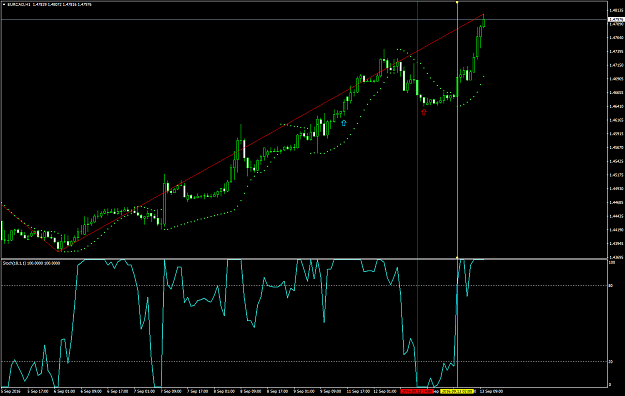Click the yellow-highlighted date label on time axis
The image size is (625, 396).
(457, 392)
